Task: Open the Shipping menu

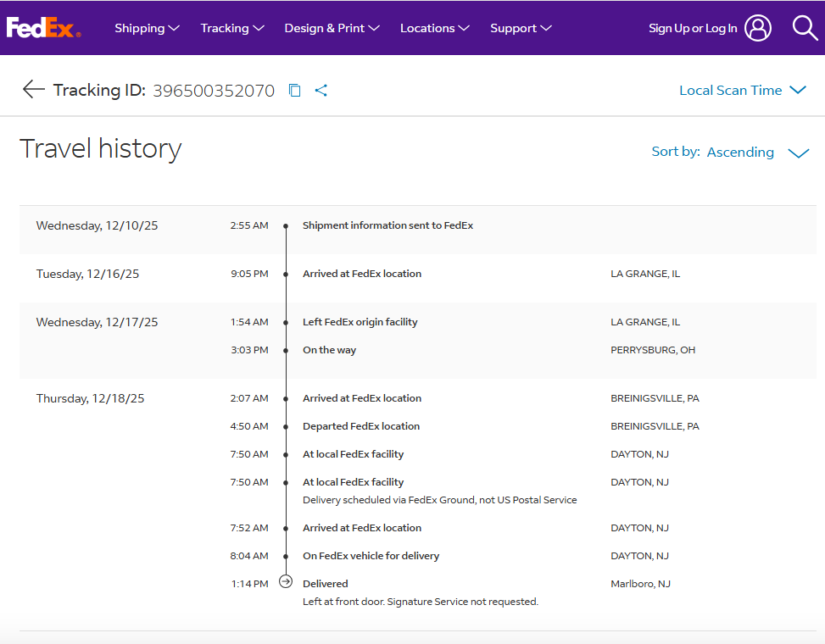Action: [x=147, y=28]
